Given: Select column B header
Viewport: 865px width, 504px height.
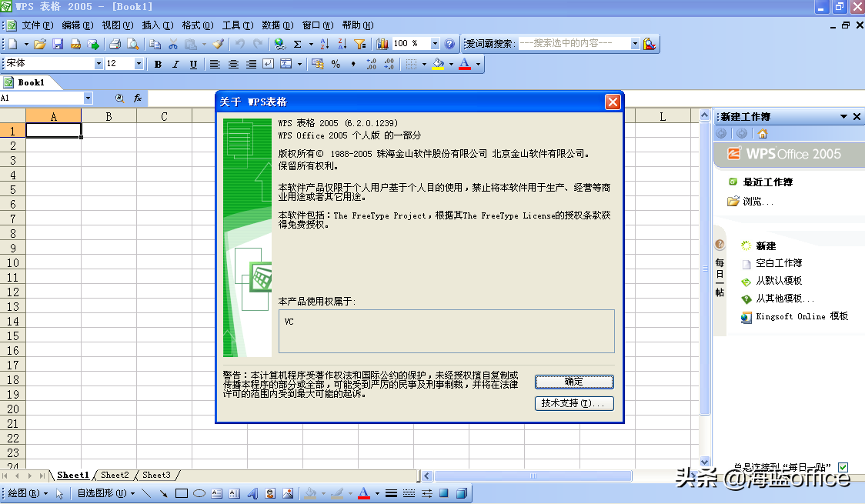Looking at the screenshot, I should pyautogui.click(x=109, y=116).
